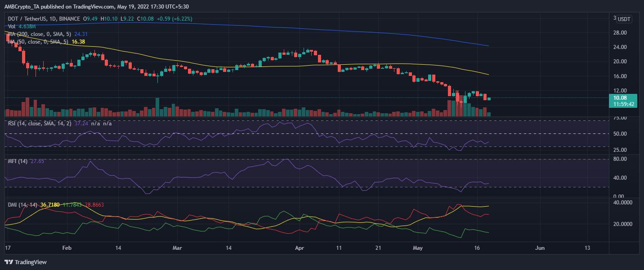Click the Feb date on time axis
Viewport: 644px width, 270px height.
[67, 248]
